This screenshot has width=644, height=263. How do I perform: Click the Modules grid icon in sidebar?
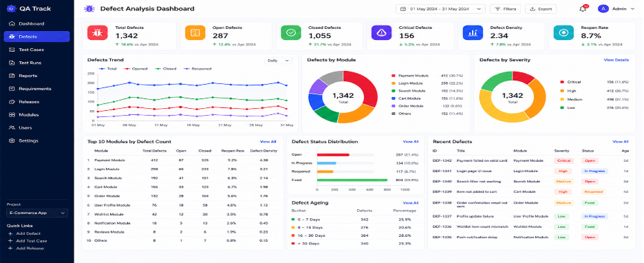(x=12, y=115)
